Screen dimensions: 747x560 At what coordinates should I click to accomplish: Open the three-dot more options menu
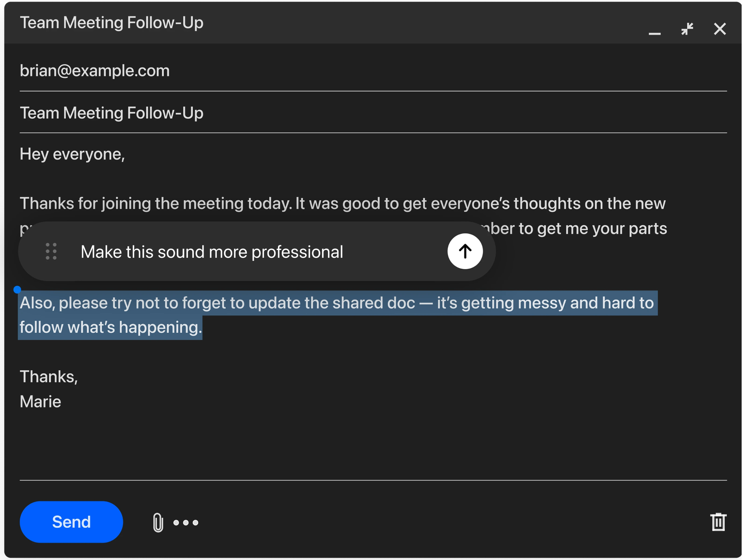[x=186, y=523]
